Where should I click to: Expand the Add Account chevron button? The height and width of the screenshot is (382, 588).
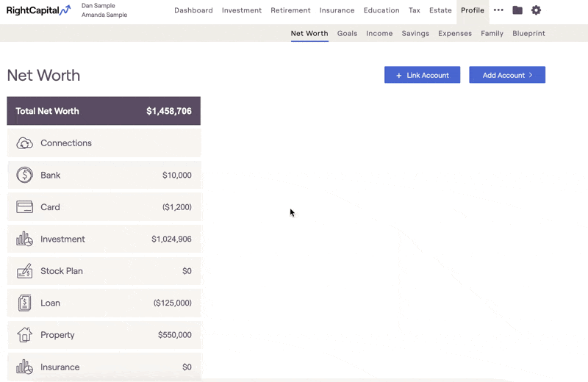coord(507,75)
